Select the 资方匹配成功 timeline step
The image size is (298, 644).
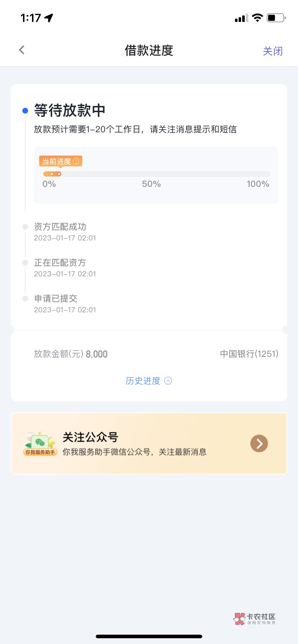60,227
